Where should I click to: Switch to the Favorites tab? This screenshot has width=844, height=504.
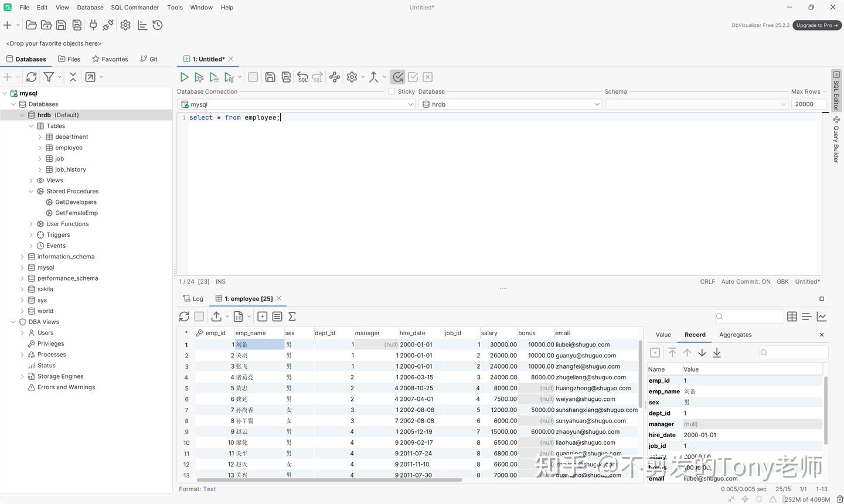point(110,59)
